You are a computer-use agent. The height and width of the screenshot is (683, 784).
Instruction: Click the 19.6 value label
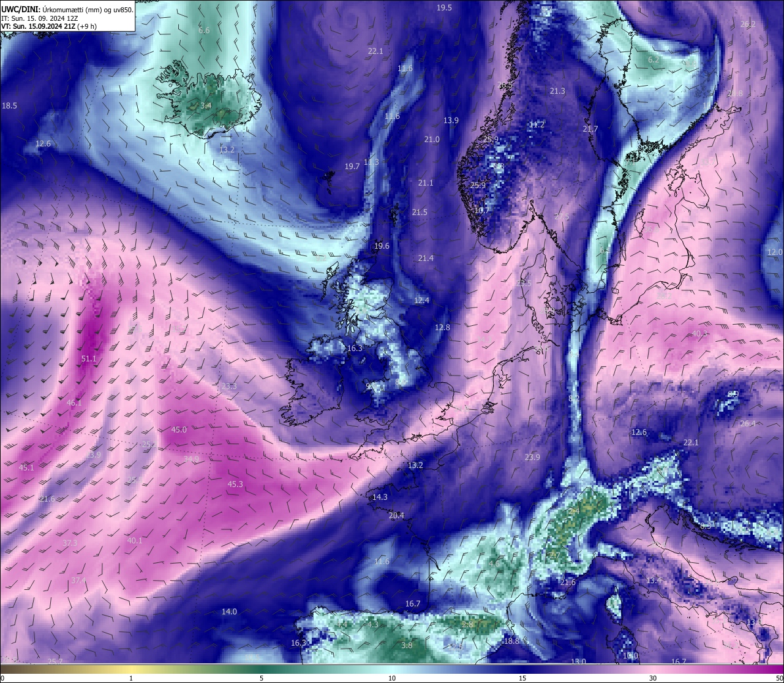[x=382, y=246]
